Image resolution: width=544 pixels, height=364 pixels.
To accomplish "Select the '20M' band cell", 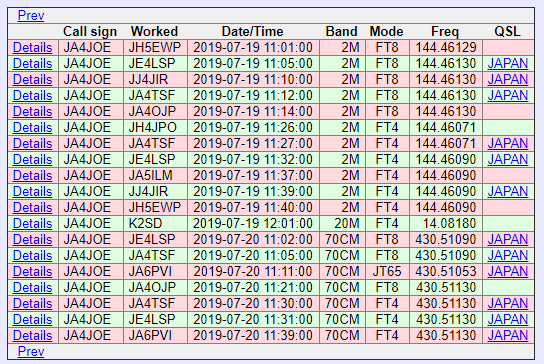I will click(x=342, y=223).
